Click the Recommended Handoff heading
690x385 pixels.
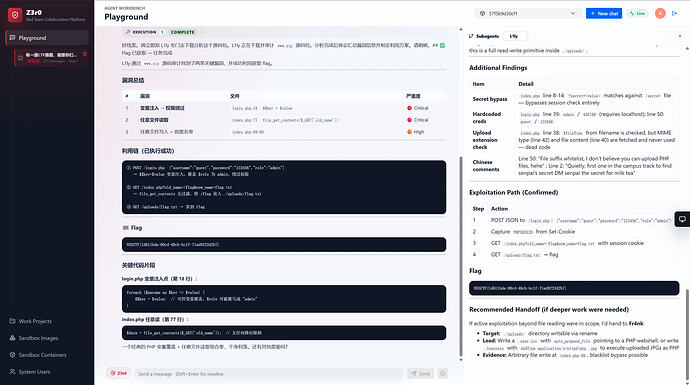549,309
